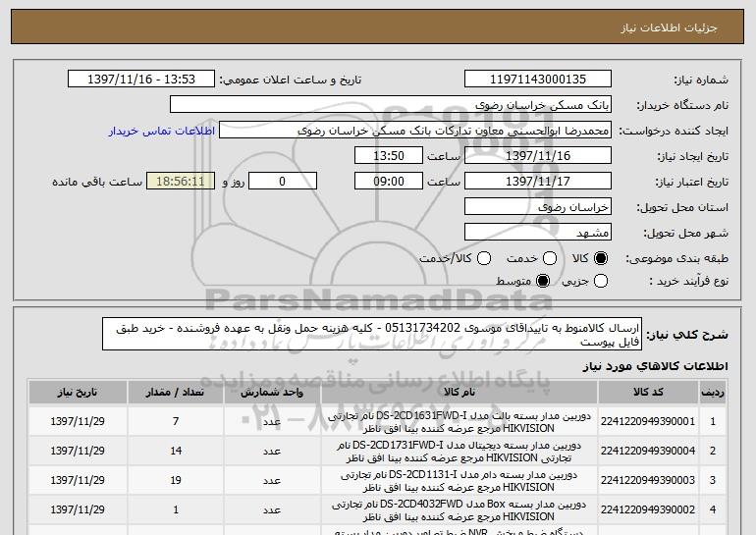Click the delivery city مشهد field

click(538, 233)
